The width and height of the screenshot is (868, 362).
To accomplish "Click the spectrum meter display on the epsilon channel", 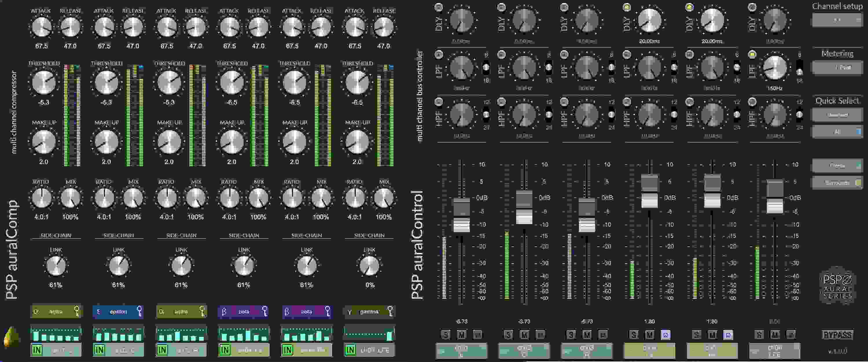I will [x=118, y=333].
